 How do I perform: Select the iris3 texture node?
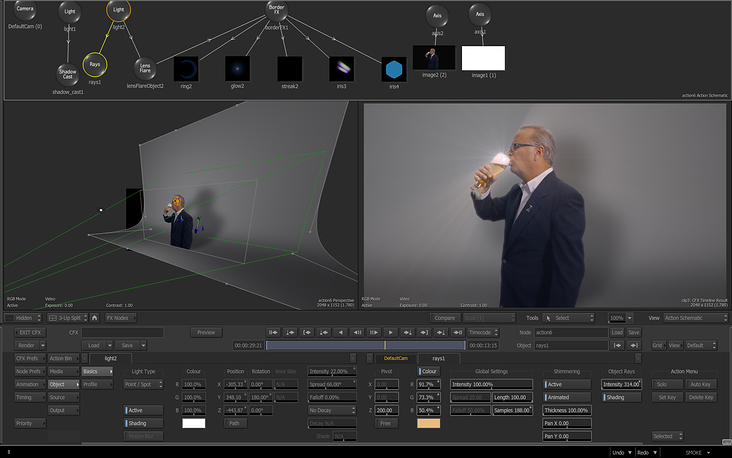pos(341,69)
